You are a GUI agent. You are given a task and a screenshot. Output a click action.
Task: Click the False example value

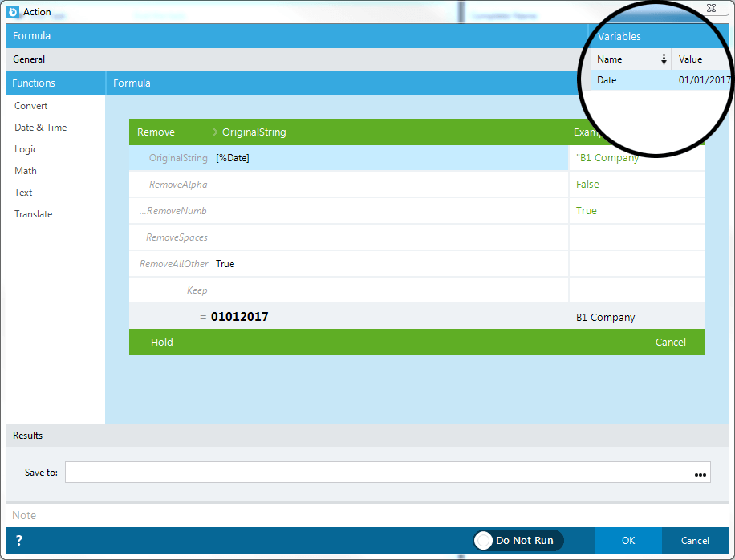coord(587,185)
